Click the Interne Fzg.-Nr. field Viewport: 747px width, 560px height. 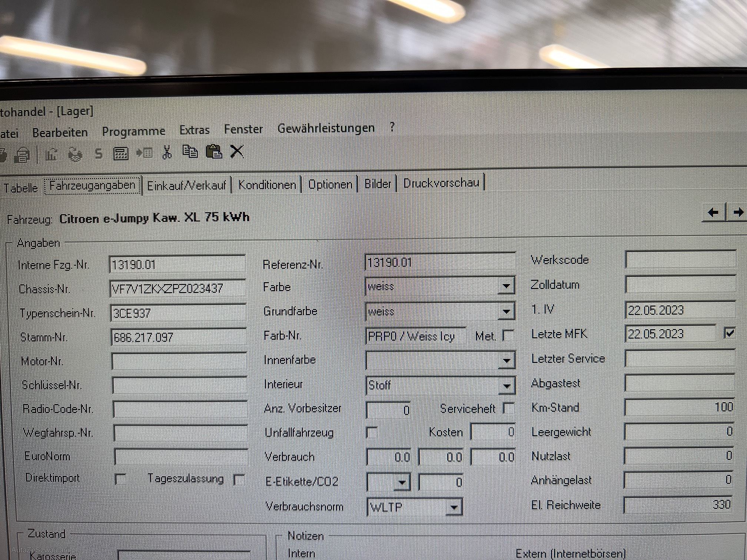[x=177, y=264]
